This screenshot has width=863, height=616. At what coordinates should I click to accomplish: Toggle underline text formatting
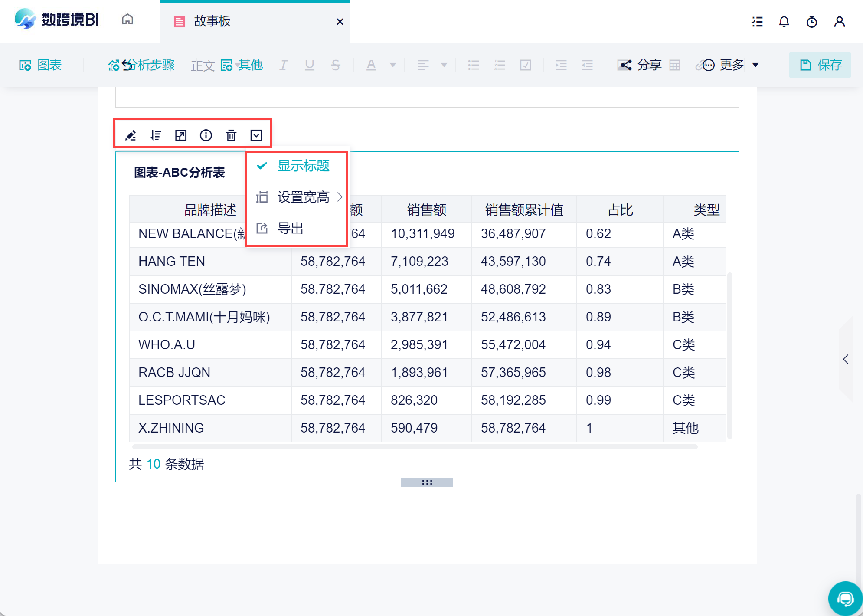(x=310, y=65)
